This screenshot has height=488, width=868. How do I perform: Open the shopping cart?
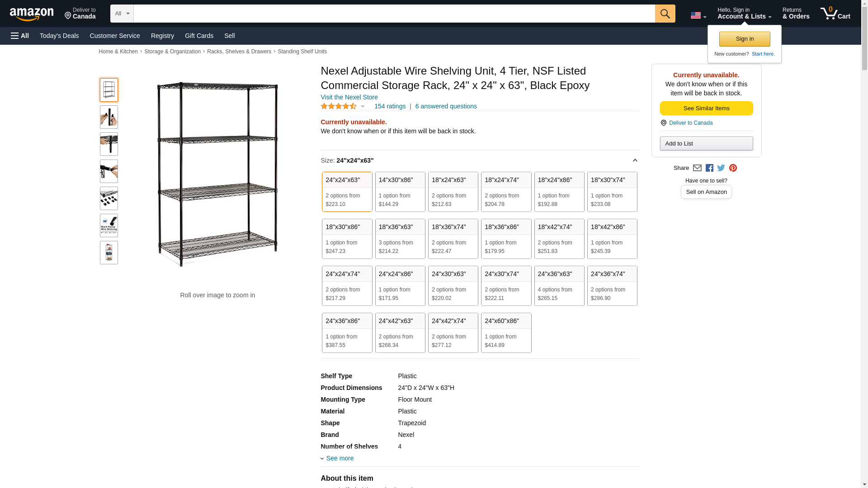pos(835,14)
